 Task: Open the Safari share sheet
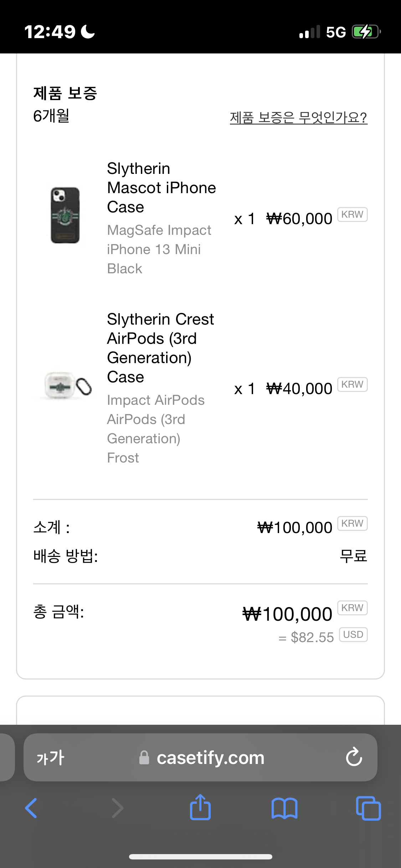click(200, 807)
